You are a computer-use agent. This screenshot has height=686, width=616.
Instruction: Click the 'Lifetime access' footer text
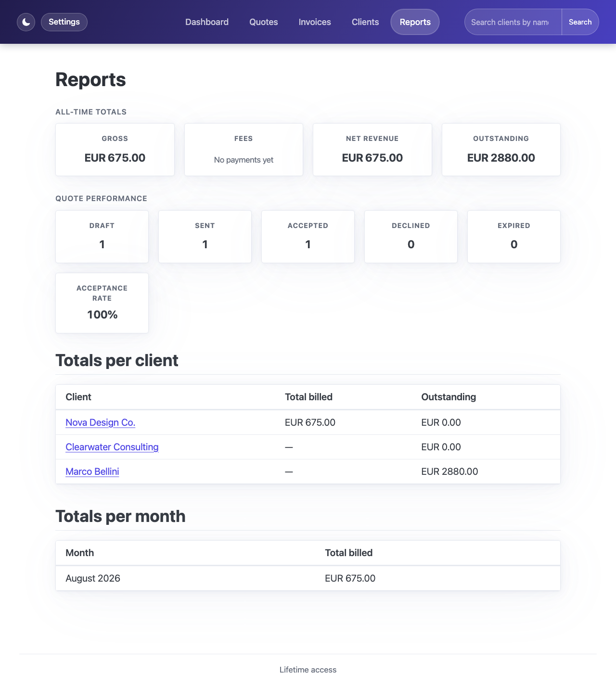click(x=308, y=670)
